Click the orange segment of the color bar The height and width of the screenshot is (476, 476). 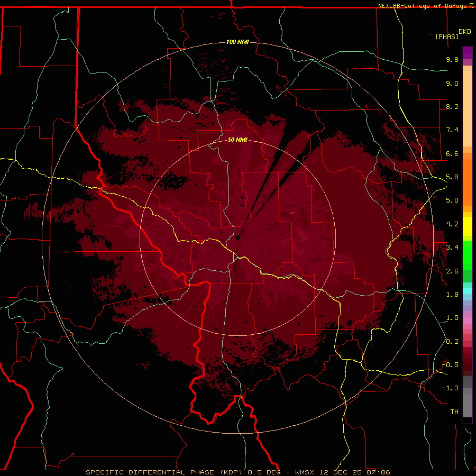tap(467, 182)
